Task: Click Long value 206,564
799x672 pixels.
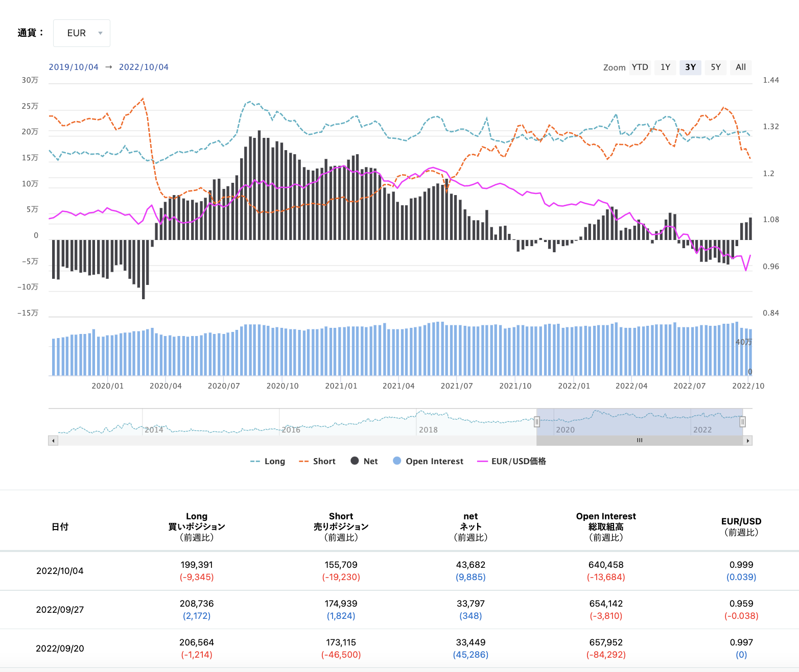Action: pyautogui.click(x=197, y=642)
